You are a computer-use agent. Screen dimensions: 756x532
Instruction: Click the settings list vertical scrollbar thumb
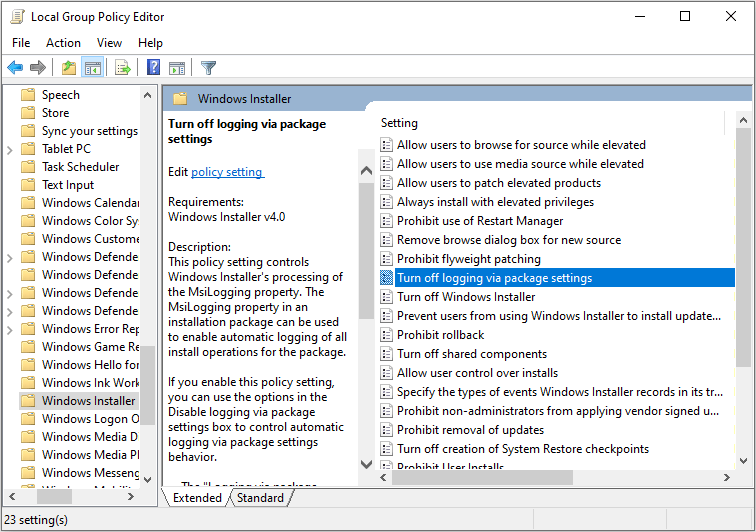click(x=743, y=247)
